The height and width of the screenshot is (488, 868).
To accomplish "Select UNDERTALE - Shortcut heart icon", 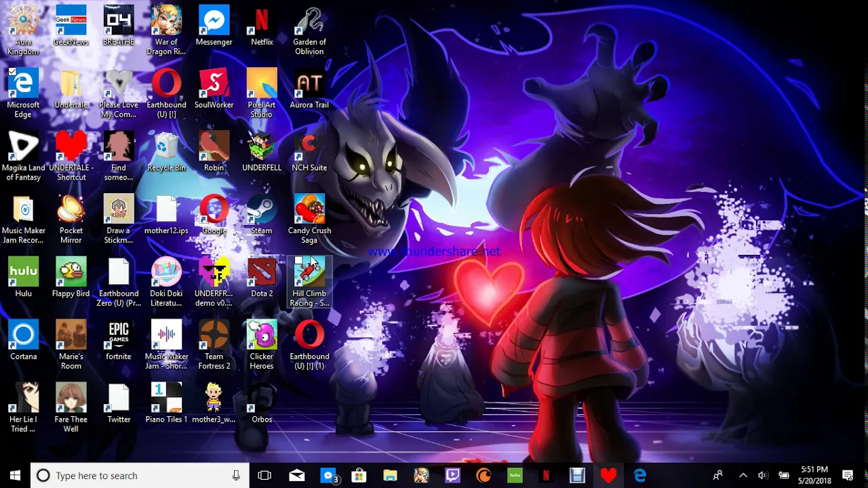I will pos(71,156).
